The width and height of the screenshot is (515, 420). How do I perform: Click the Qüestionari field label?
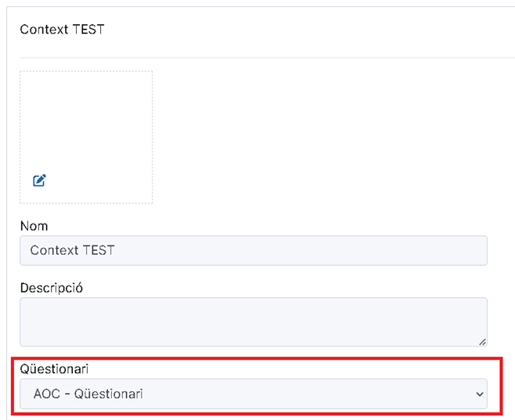(54, 369)
